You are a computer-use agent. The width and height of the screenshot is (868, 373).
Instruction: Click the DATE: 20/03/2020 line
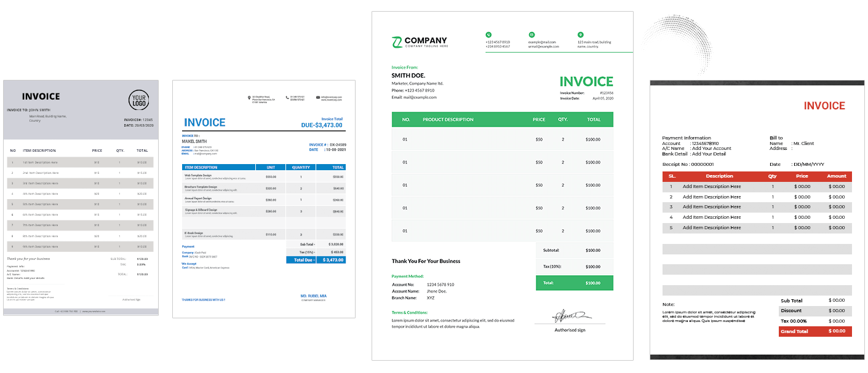coord(138,125)
